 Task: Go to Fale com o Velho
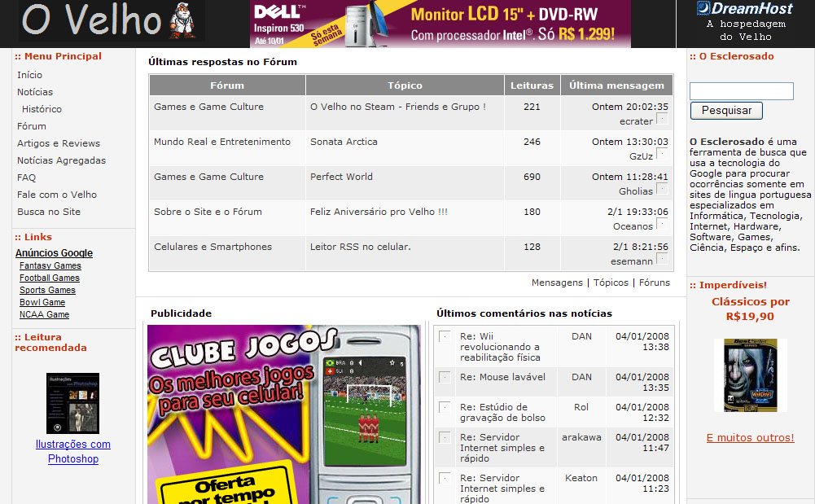point(57,195)
